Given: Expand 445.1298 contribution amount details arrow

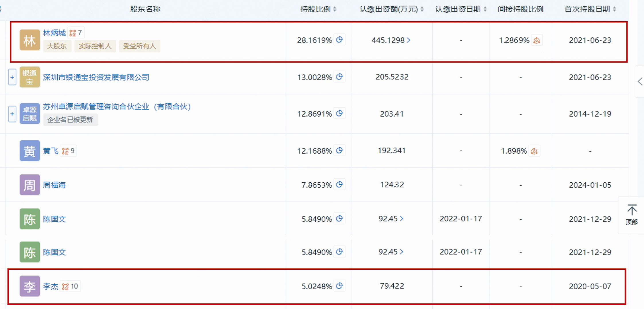Looking at the screenshot, I should pos(409,40).
